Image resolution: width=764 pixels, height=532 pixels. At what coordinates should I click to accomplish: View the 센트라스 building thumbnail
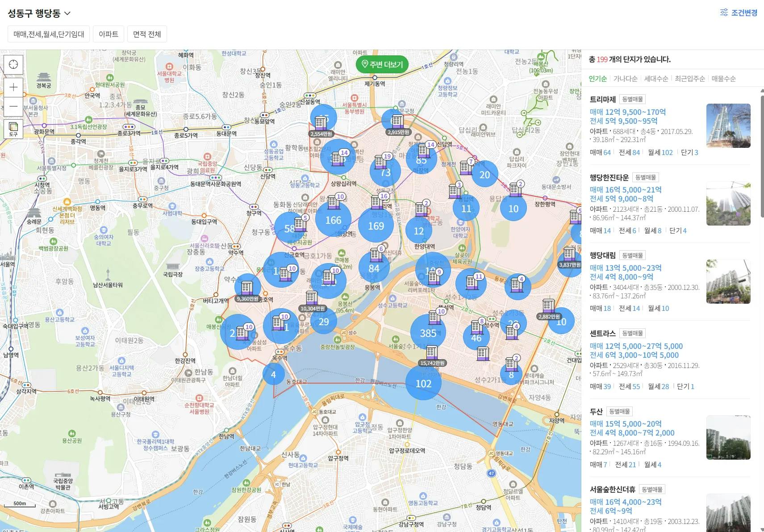tap(728, 360)
